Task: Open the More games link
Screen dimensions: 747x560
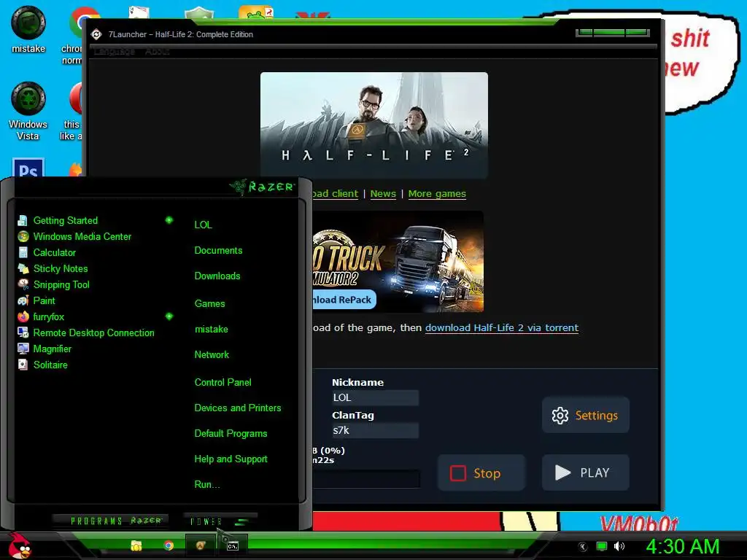Action: [437, 193]
